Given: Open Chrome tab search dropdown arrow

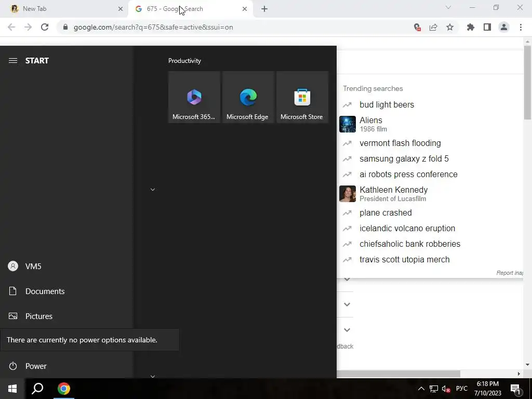Looking at the screenshot, I should 448,7.
